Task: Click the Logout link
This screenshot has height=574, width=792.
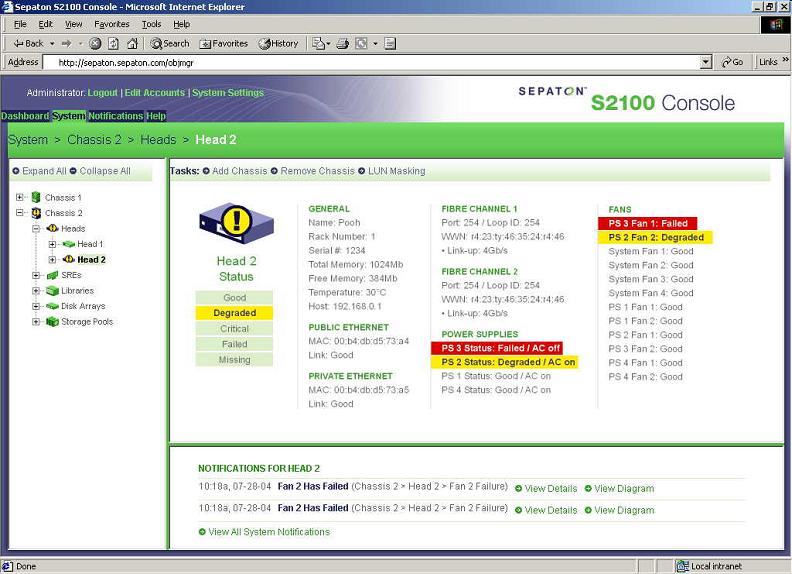Action: point(103,92)
